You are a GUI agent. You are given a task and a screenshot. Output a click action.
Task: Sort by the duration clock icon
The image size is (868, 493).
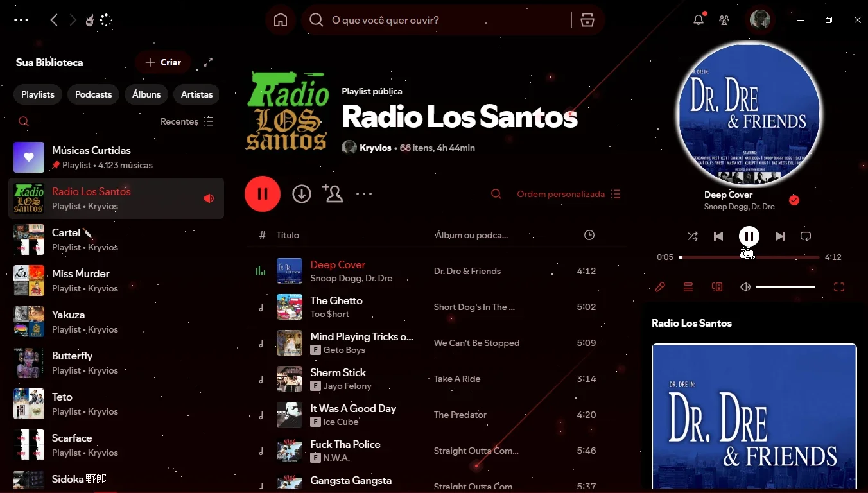click(589, 235)
